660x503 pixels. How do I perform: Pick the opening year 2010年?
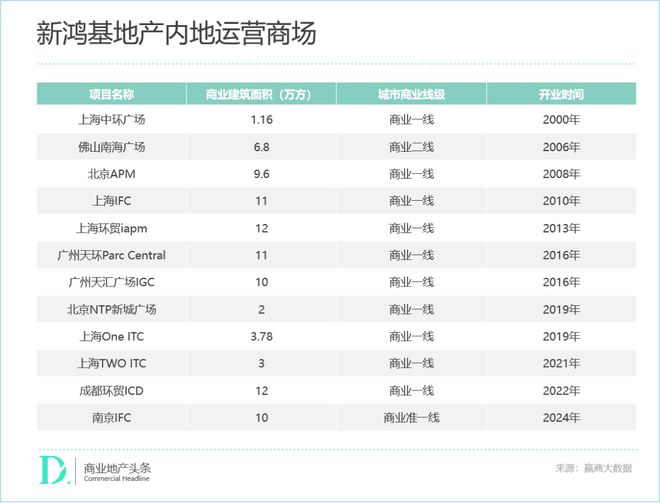(561, 201)
